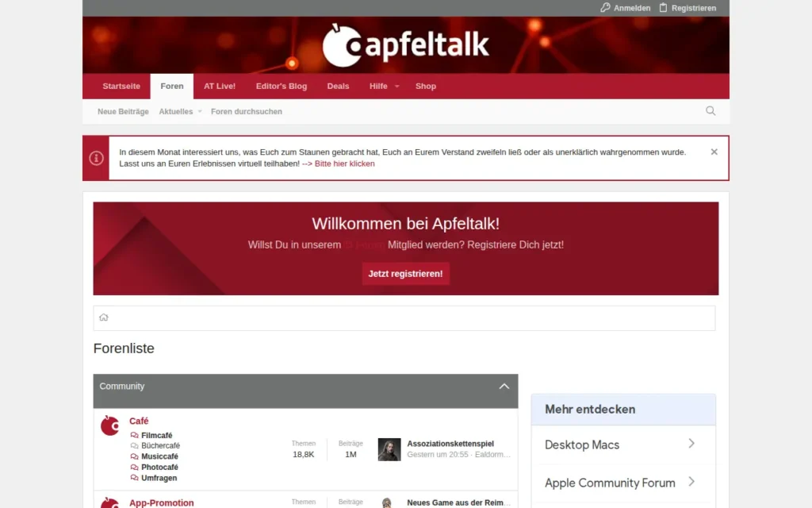The height and width of the screenshot is (508, 812).
Task: Click the App-Promotion forum apple icon
Action: point(109,502)
